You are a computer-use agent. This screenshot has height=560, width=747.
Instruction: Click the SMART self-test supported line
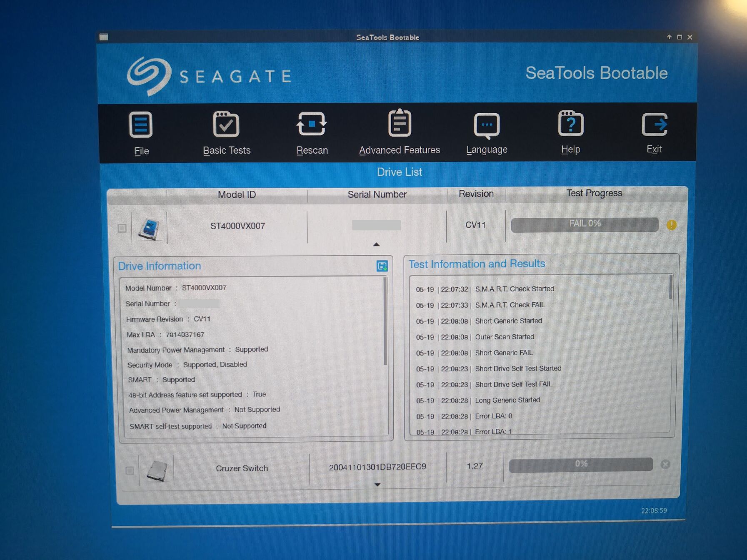click(x=198, y=426)
